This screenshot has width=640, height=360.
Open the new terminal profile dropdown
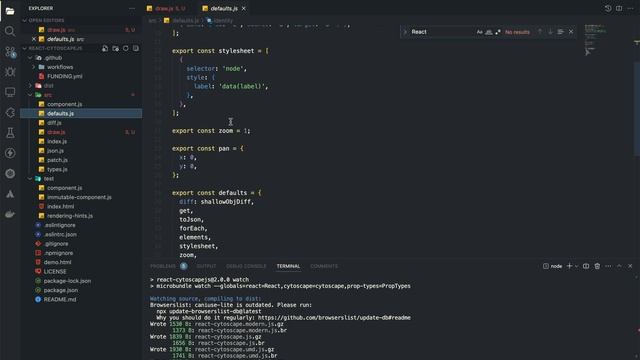[576, 266]
